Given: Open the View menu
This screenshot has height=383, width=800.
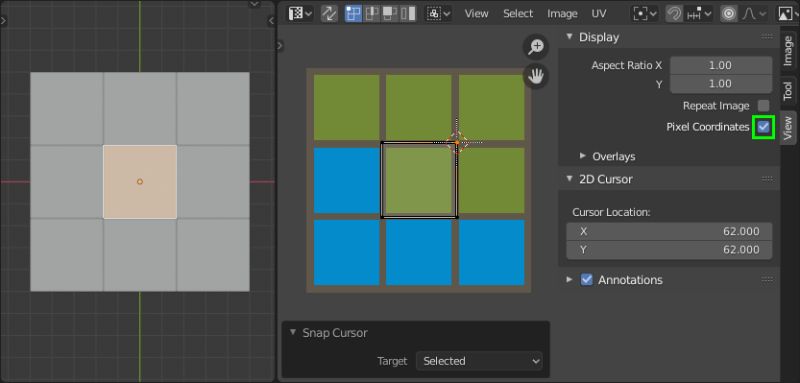Looking at the screenshot, I should tap(476, 14).
